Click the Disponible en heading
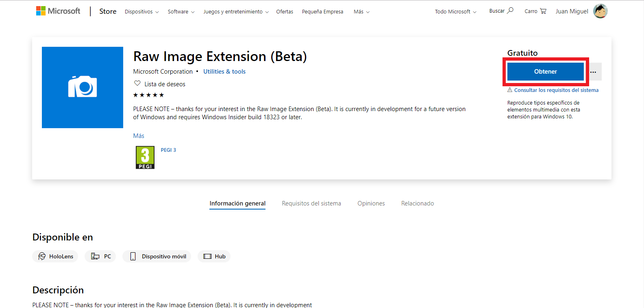This screenshot has width=644, height=308. 63,237
